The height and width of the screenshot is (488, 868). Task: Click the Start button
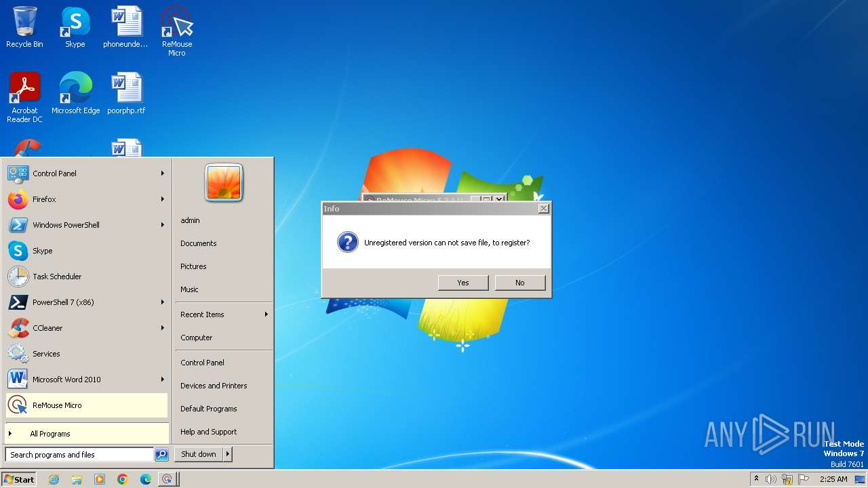[19, 479]
